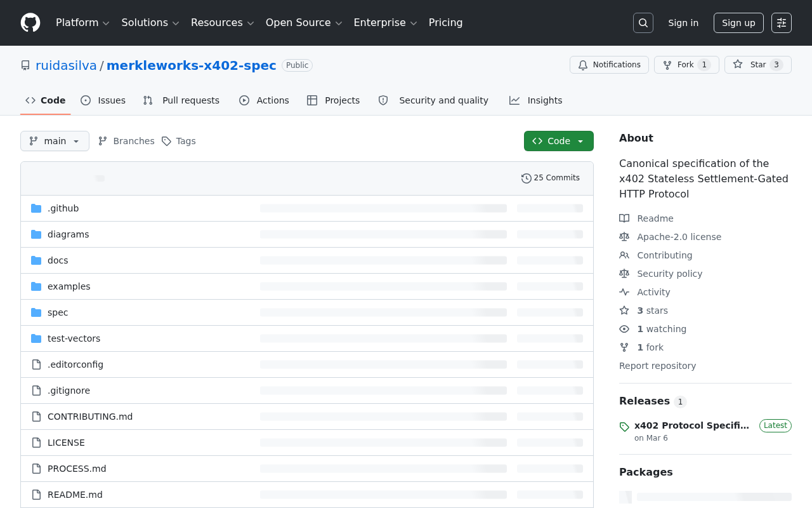The width and height of the screenshot is (812, 508).
Task: Open the search magnifier button
Action: (x=643, y=23)
